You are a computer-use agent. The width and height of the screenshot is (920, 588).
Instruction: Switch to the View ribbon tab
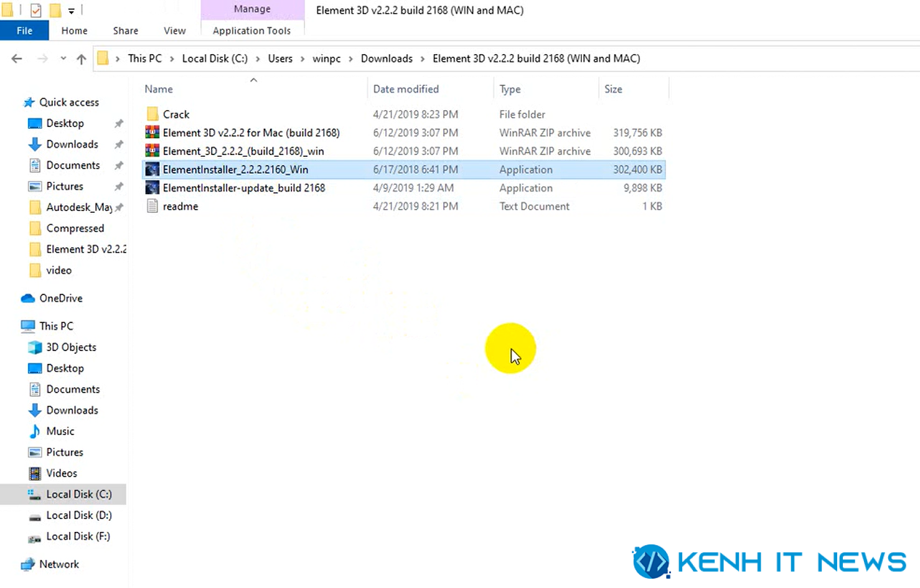tap(174, 30)
